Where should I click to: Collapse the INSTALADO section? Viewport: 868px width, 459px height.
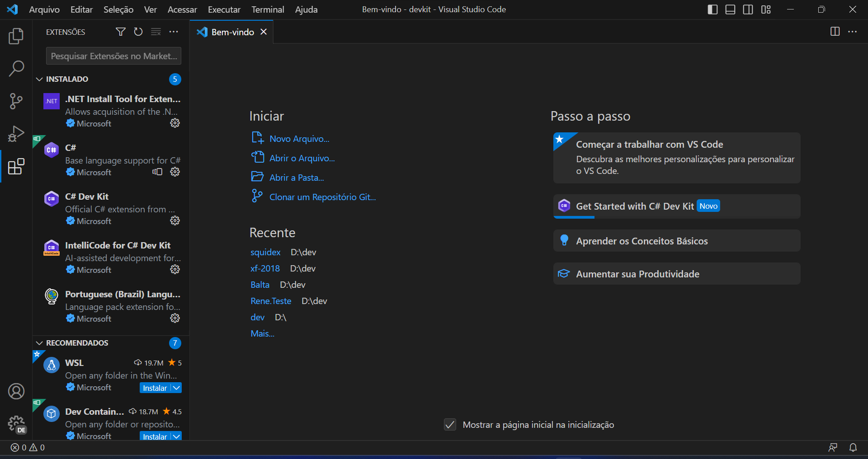(x=39, y=79)
